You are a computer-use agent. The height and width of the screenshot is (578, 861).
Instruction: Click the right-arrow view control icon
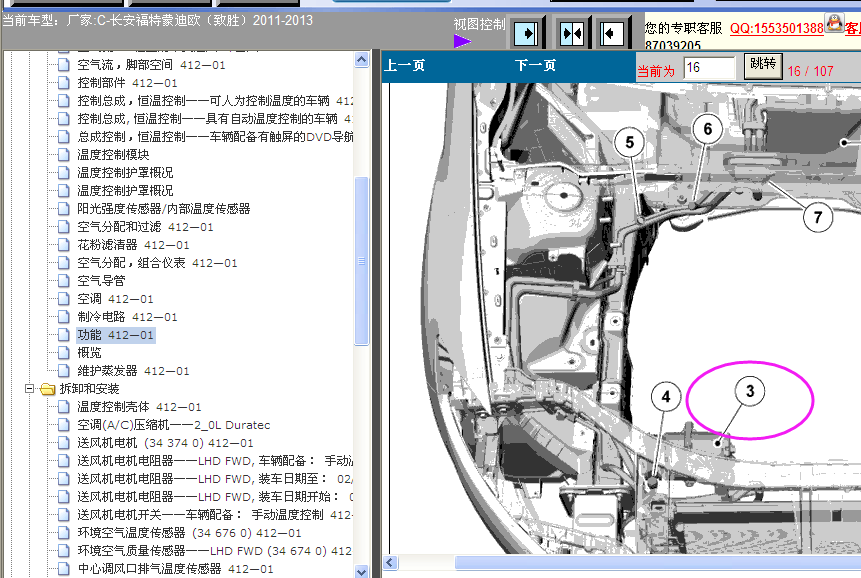click(526, 34)
